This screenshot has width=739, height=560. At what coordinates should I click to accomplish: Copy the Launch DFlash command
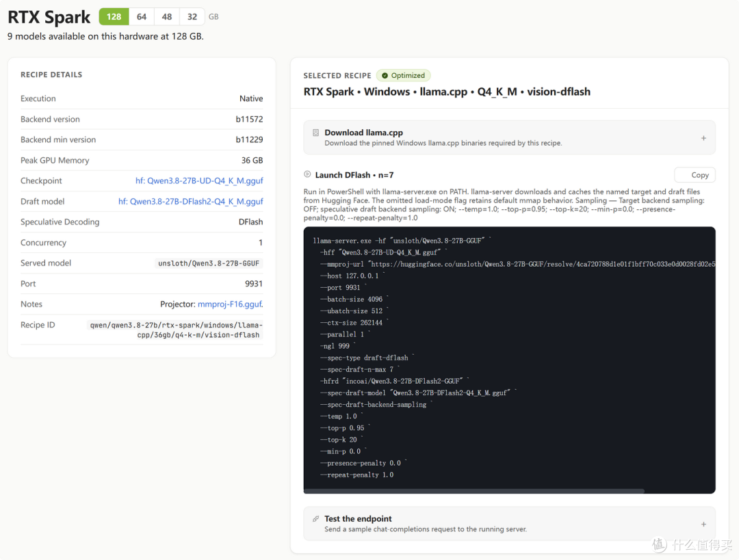click(x=695, y=175)
